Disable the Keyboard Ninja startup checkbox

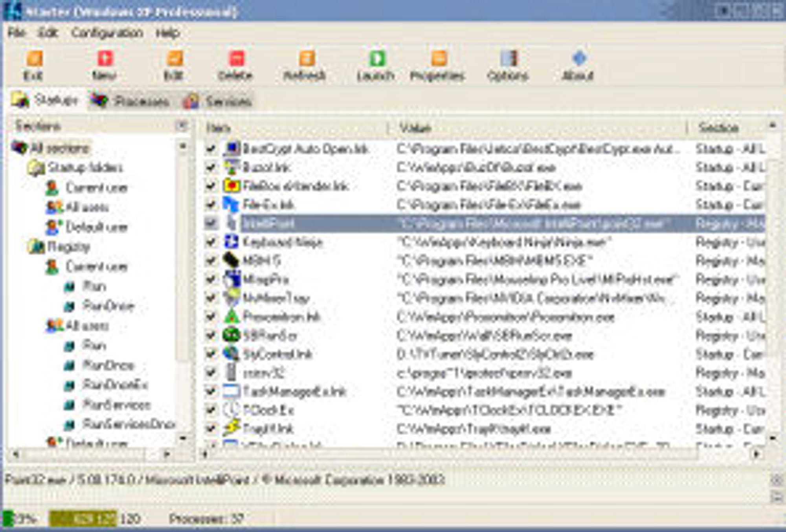211,242
